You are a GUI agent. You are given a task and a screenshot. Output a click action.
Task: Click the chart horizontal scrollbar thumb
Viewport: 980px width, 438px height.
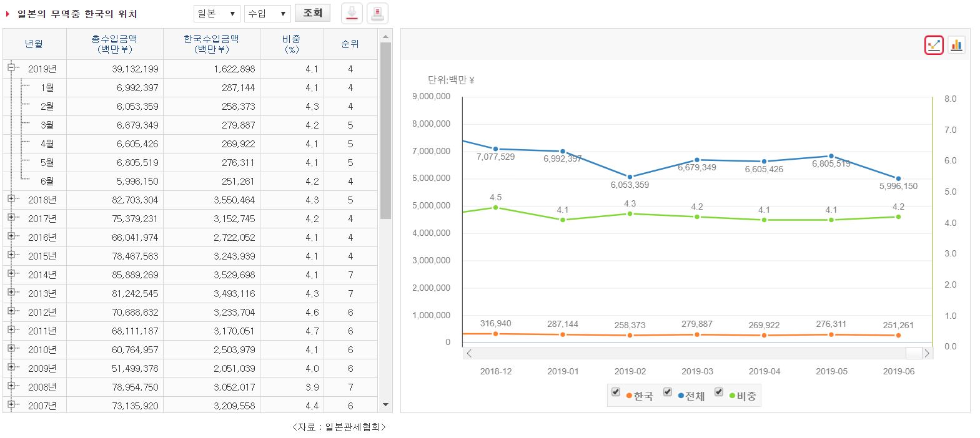(x=913, y=354)
